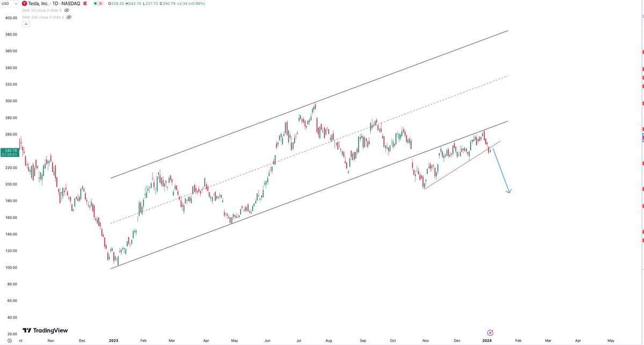The width and height of the screenshot is (644, 345).
Task: Click the Nov label near left edge
Action: click(x=50, y=341)
